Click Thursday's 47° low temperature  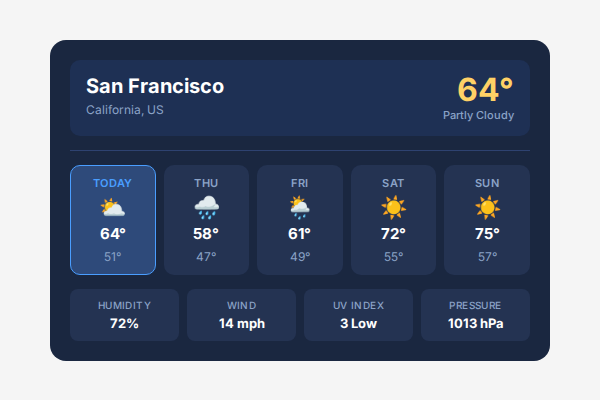coord(206,257)
